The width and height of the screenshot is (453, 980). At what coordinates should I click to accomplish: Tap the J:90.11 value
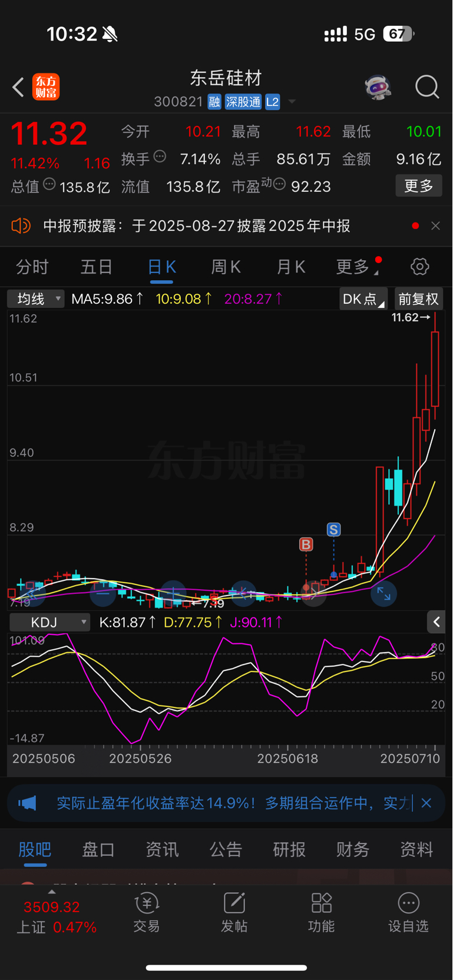click(256, 622)
